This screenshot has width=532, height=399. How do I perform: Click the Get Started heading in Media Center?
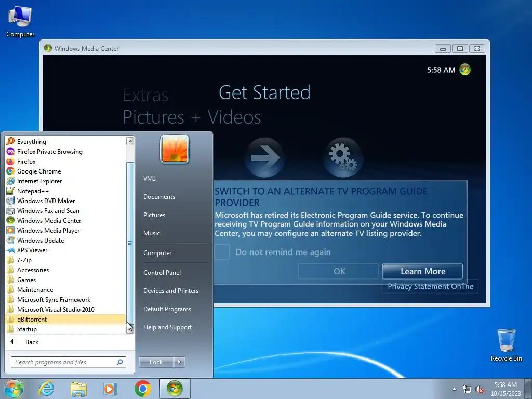264,92
